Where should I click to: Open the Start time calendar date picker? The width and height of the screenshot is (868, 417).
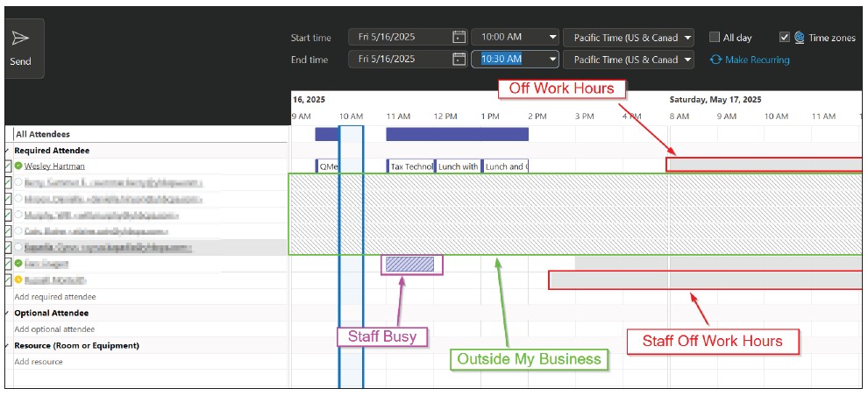[x=459, y=38]
